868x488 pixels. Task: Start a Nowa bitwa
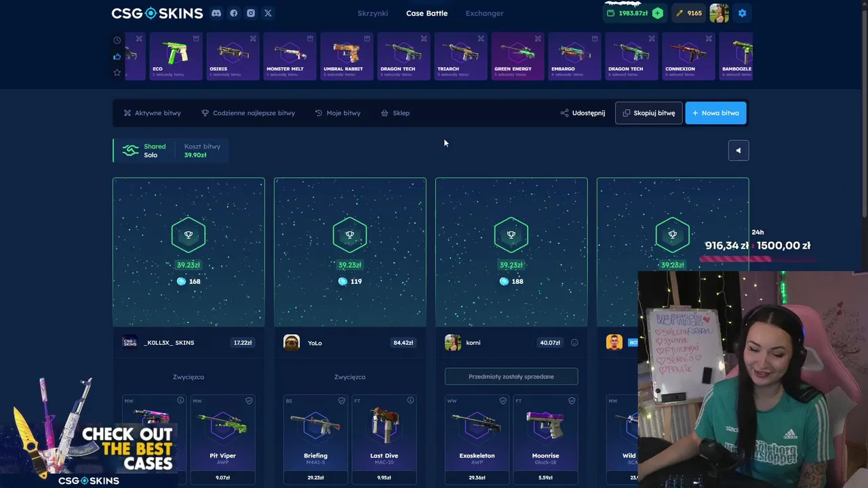(x=715, y=113)
